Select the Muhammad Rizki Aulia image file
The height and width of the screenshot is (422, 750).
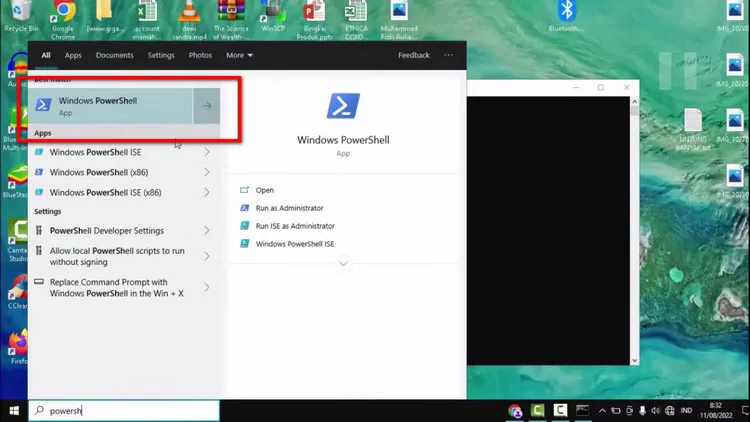399,19
